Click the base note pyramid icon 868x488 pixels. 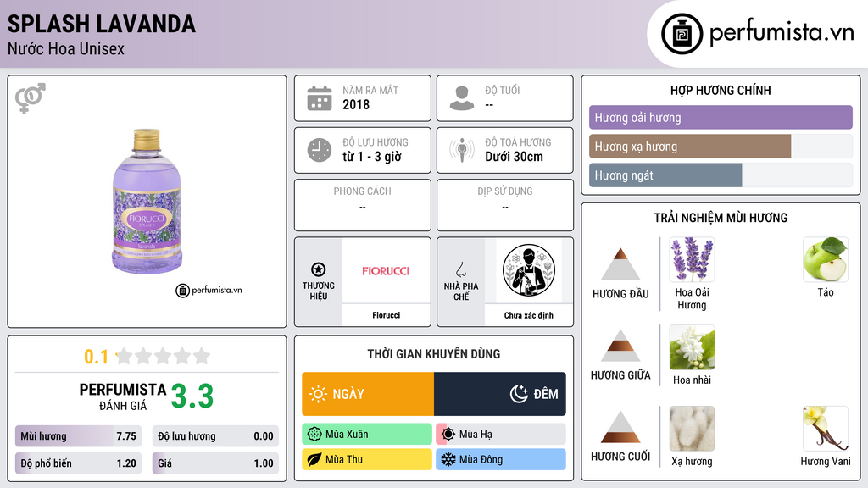(620, 427)
